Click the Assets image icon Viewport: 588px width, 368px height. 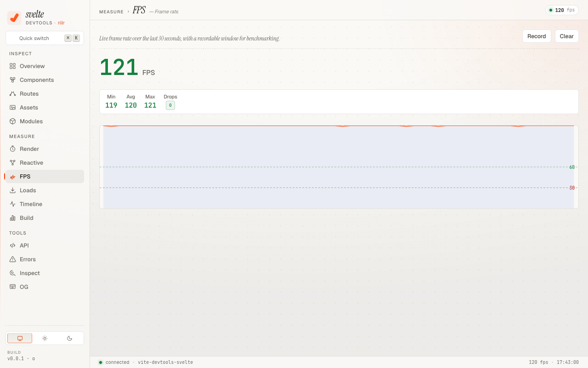tap(13, 107)
